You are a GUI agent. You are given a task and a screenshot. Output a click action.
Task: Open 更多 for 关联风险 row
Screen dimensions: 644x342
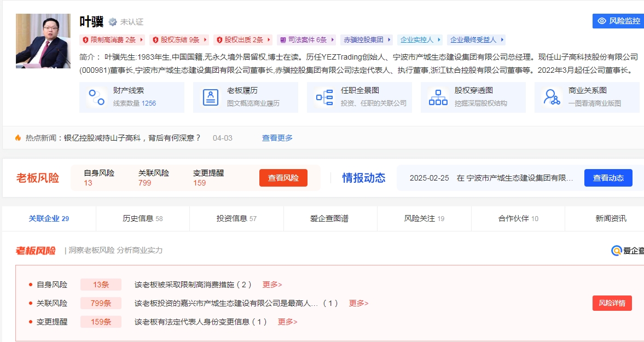click(358, 303)
